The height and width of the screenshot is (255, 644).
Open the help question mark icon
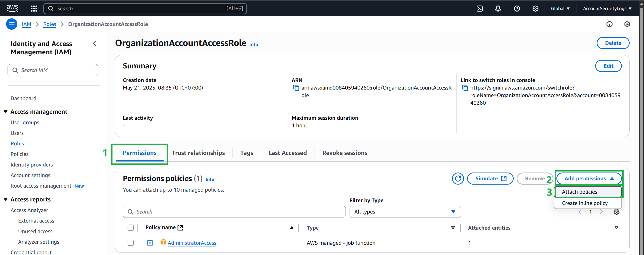tap(517, 8)
